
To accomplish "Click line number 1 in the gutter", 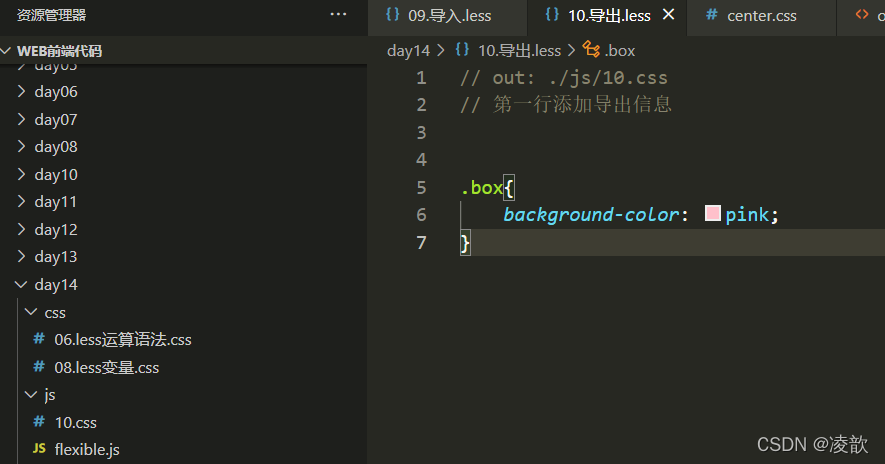I will point(421,78).
